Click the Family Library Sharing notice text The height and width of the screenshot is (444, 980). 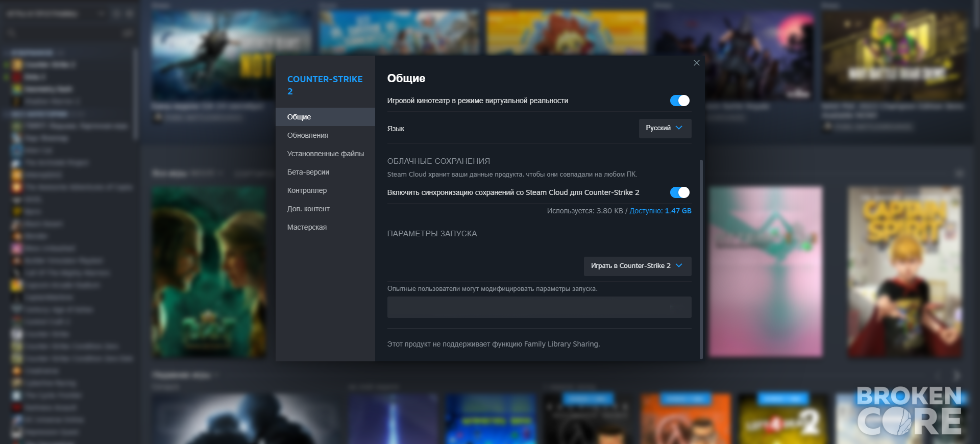(x=494, y=344)
